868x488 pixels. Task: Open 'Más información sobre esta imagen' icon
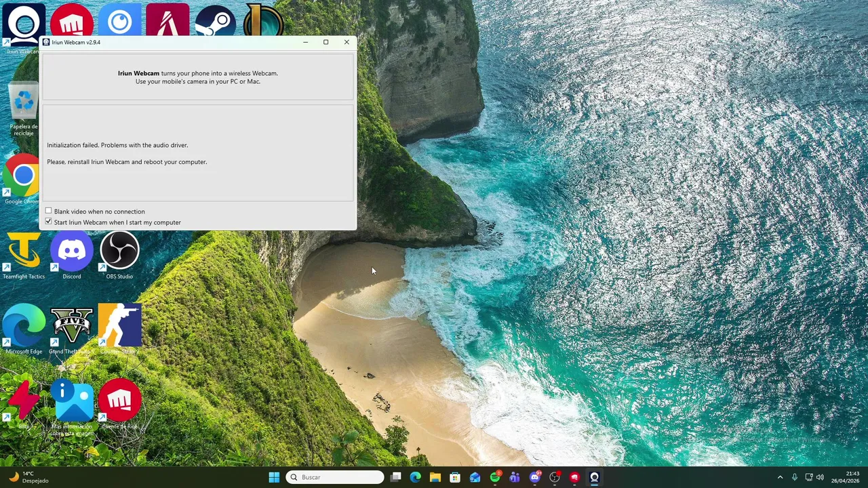pyautogui.click(x=72, y=407)
